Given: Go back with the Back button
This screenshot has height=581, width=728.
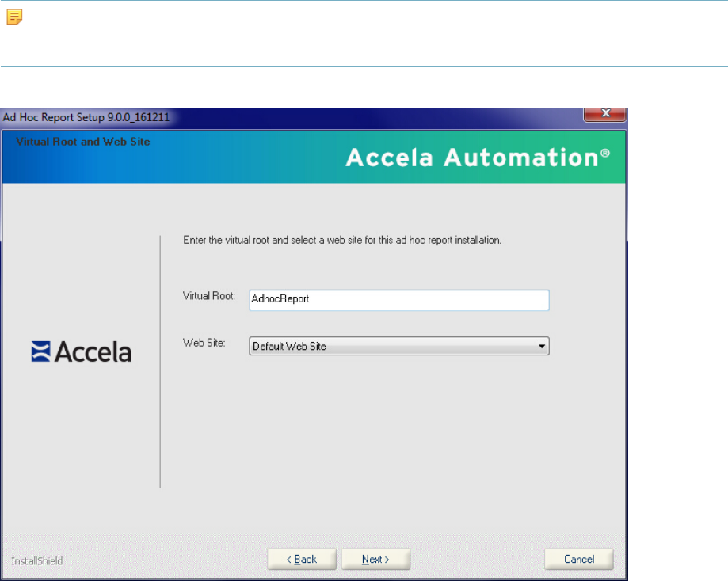Looking at the screenshot, I should pyautogui.click(x=302, y=559).
